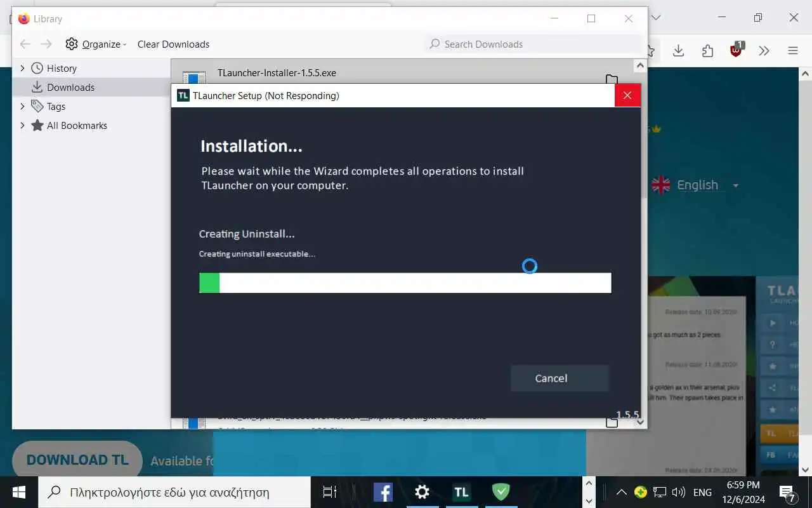Click the uBlock Origin shield icon
Screen dimensions: 812x508
(736, 50)
